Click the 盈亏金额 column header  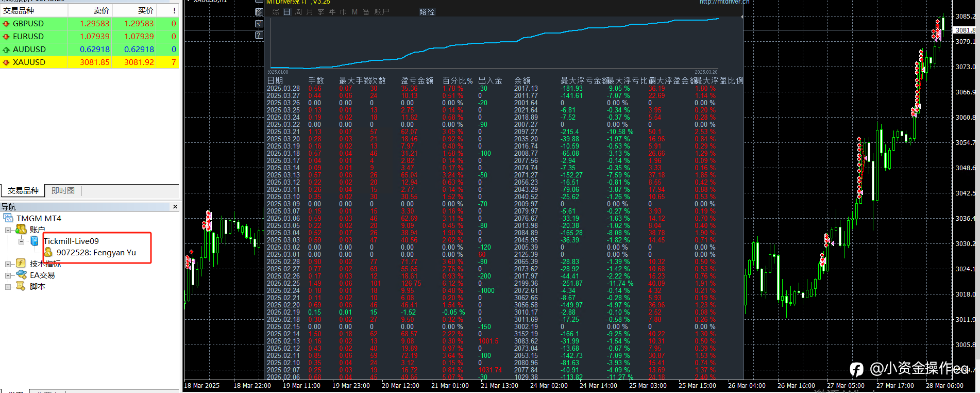pyautogui.click(x=417, y=81)
